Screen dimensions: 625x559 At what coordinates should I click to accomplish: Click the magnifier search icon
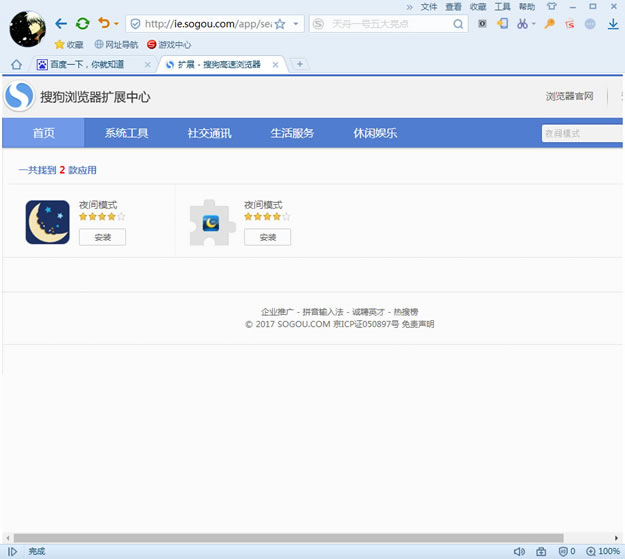coord(458,24)
